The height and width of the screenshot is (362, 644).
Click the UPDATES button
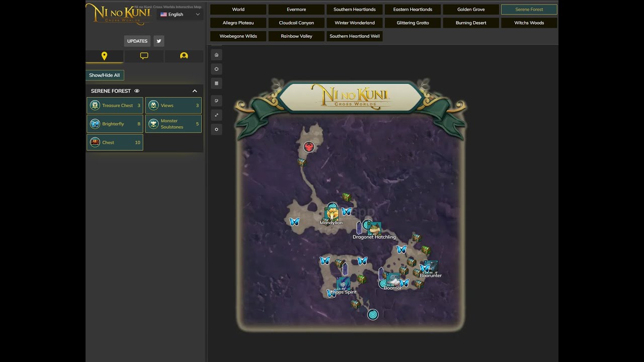(x=137, y=41)
